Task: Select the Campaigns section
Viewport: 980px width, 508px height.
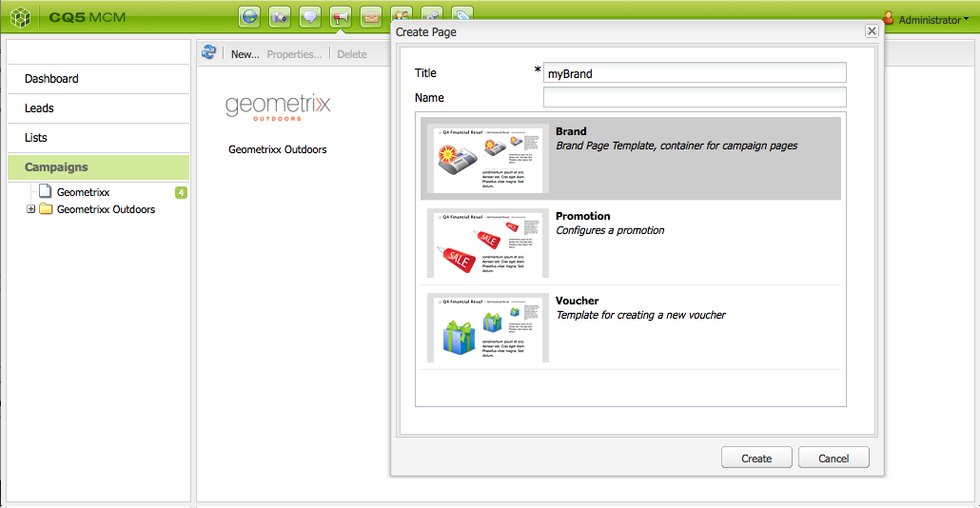Action: pos(99,166)
